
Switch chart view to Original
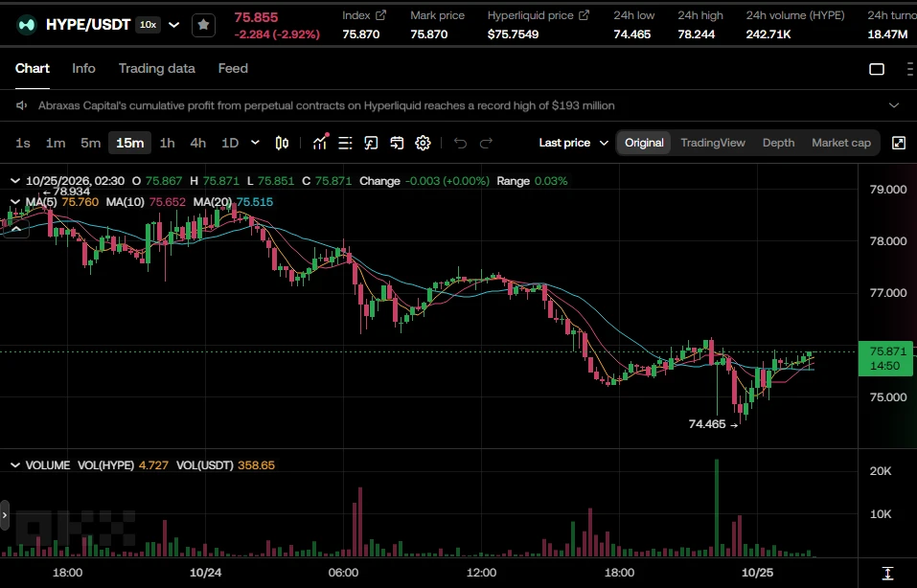pyautogui.click(x=644, y=143)
